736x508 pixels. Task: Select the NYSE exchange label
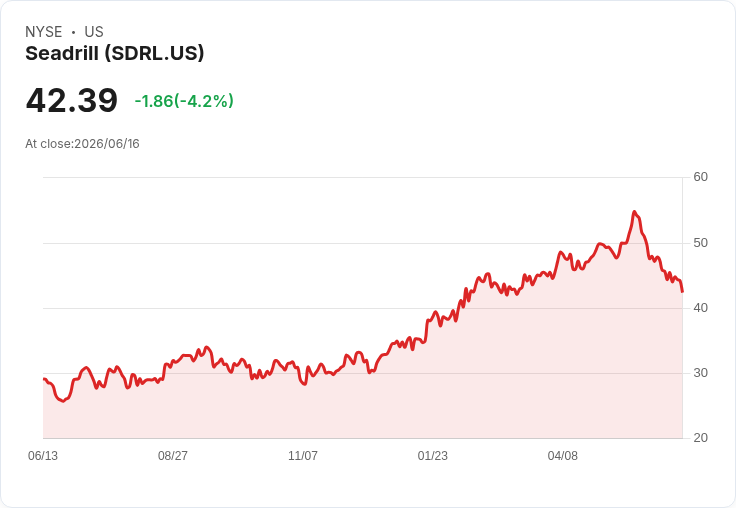[x=44, y=32]
